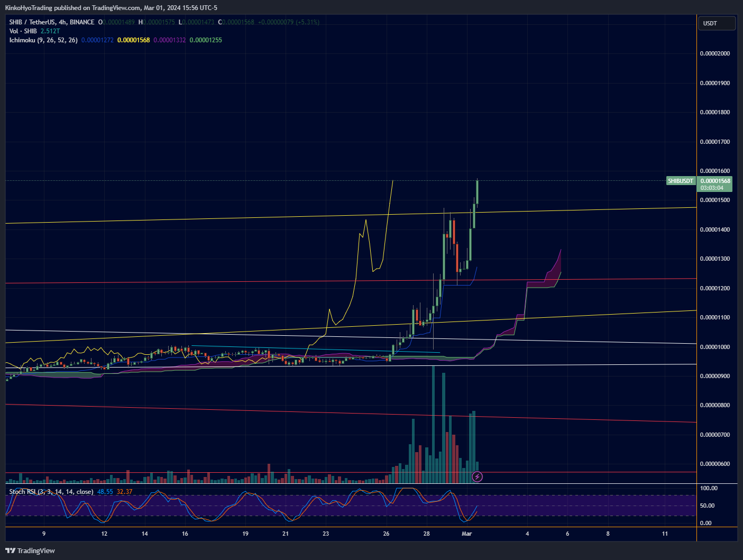Click the open value O0.00001489 in the legend
Viewport: 743px width, 560px height.
click(x=117, y=22)
